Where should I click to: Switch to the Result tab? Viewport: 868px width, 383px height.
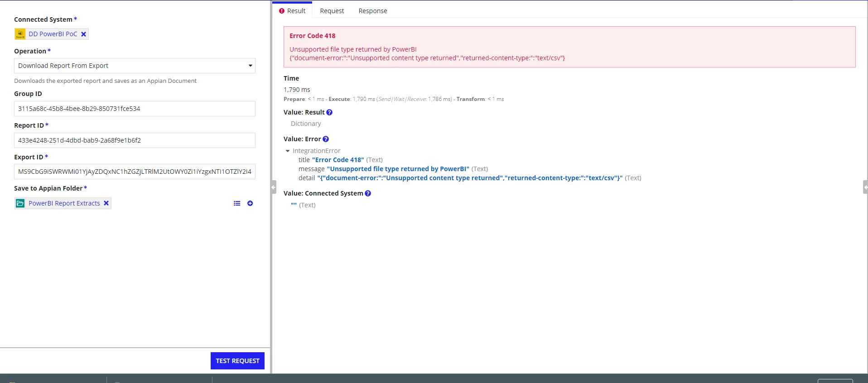click(292, 11)
